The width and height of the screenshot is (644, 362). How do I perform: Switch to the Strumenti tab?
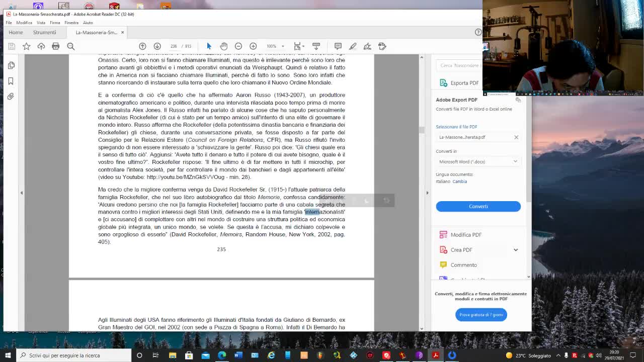44,32
